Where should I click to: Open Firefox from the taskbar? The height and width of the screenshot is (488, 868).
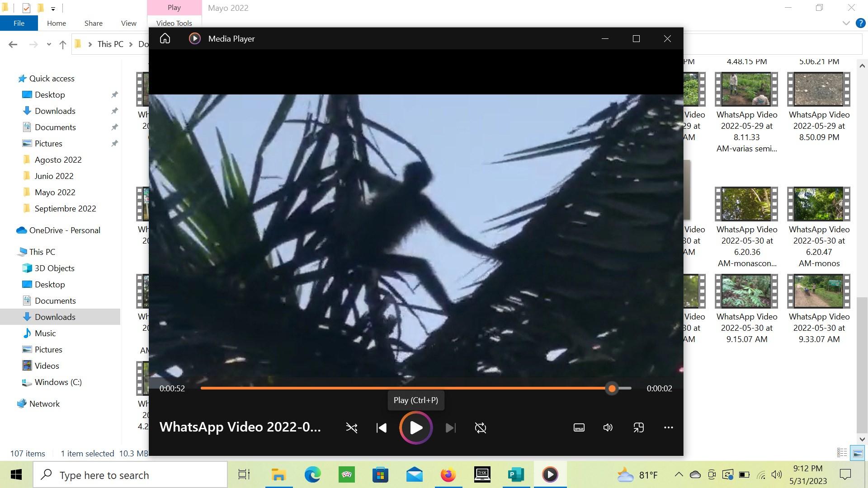point(448,475)
